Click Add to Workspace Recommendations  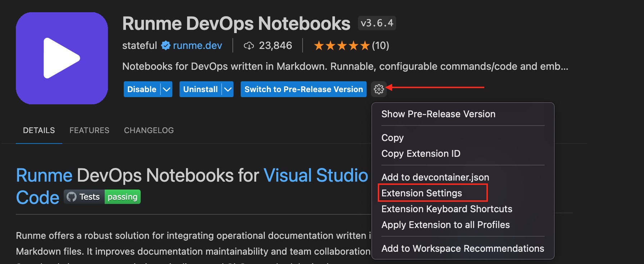click(x=462, y=249)
